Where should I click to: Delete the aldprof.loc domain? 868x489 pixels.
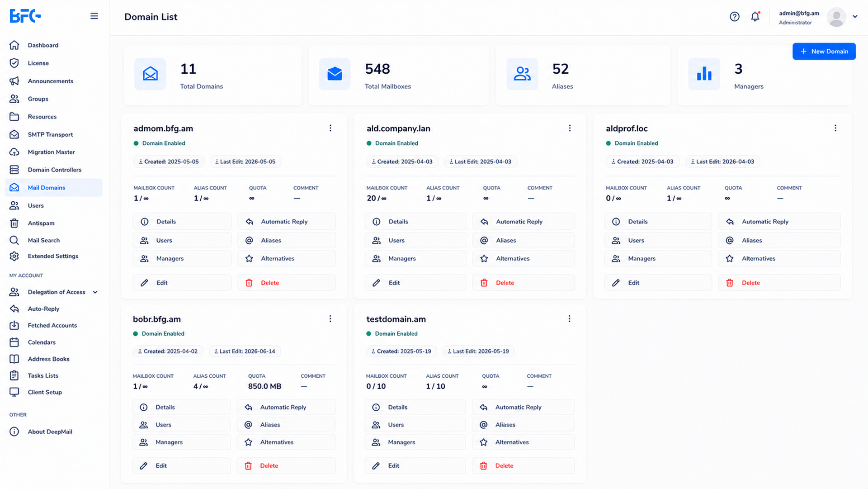(x=779, y=283)
